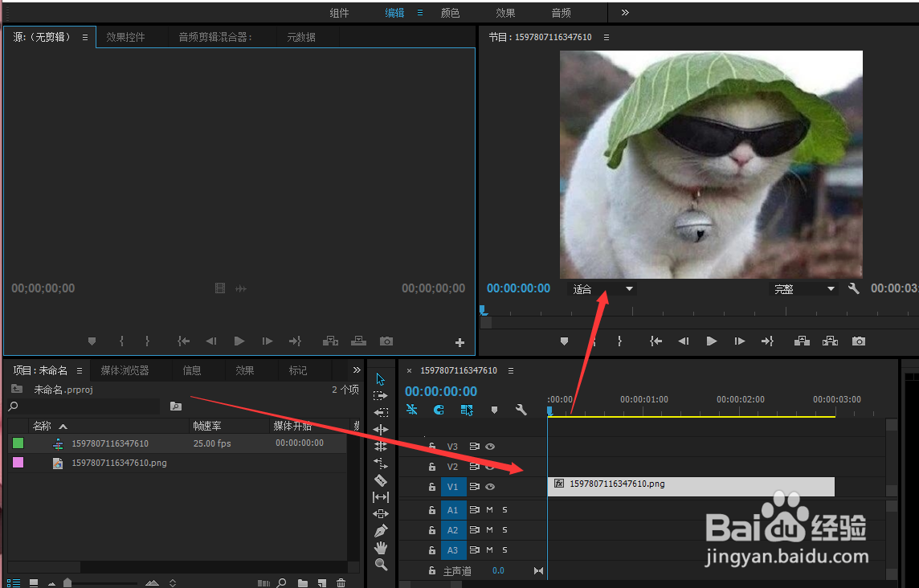Open playback resolution dropdown 完整
Image resolution: width=919 pixels, height=588 pixels.
click(x=803, y=289)
